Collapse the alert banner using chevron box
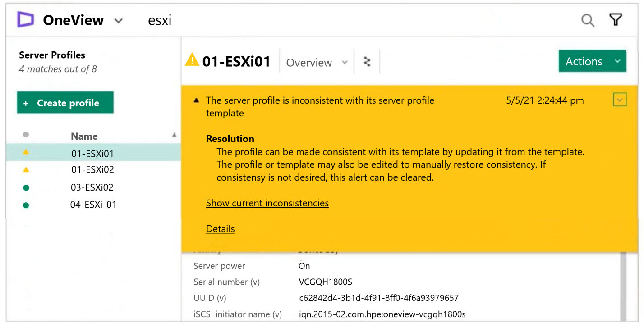The width and height of the screenshot is (644, 323). point(620,100)
